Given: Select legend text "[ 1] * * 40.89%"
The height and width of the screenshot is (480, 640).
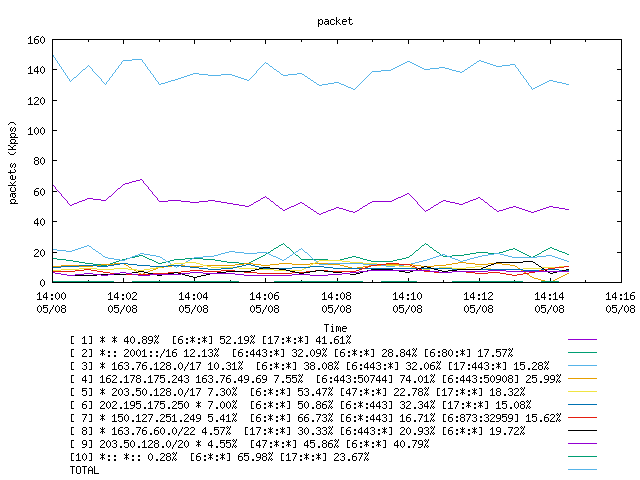Looking at the screenshot, I should pos(114,340).
